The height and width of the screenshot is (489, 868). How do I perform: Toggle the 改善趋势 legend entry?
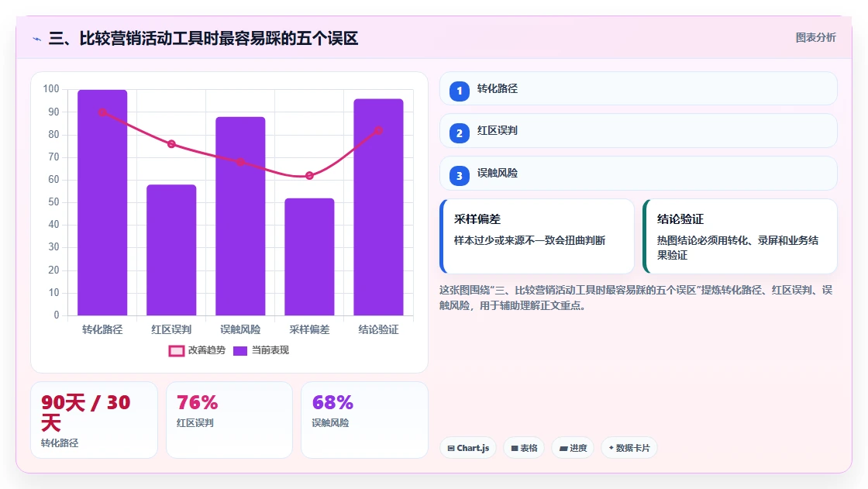[x=197, y=350]
